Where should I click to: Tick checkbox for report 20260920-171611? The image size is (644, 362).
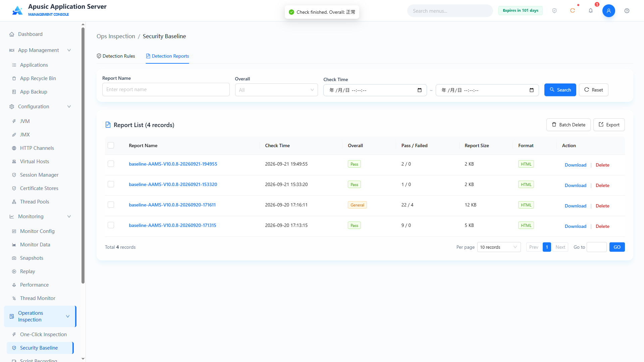pyautogui.click(x=111, y=205)
